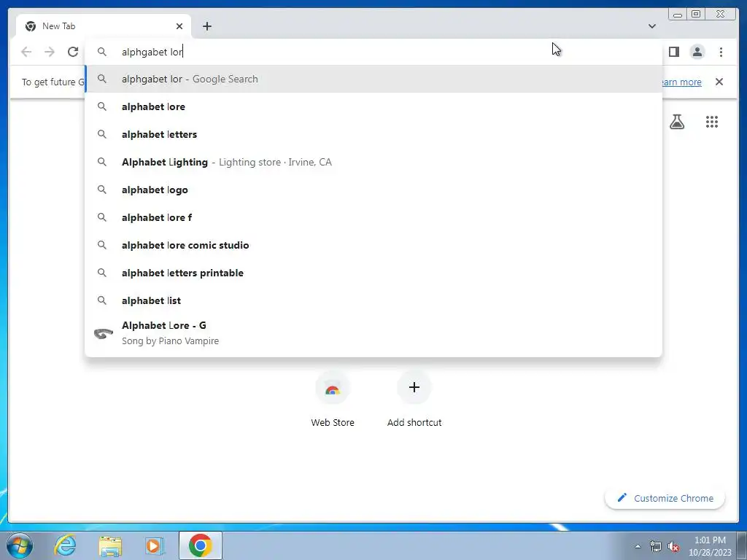Open network status tray icon
Screen dimensions: 747x560
tap(656, 546)
